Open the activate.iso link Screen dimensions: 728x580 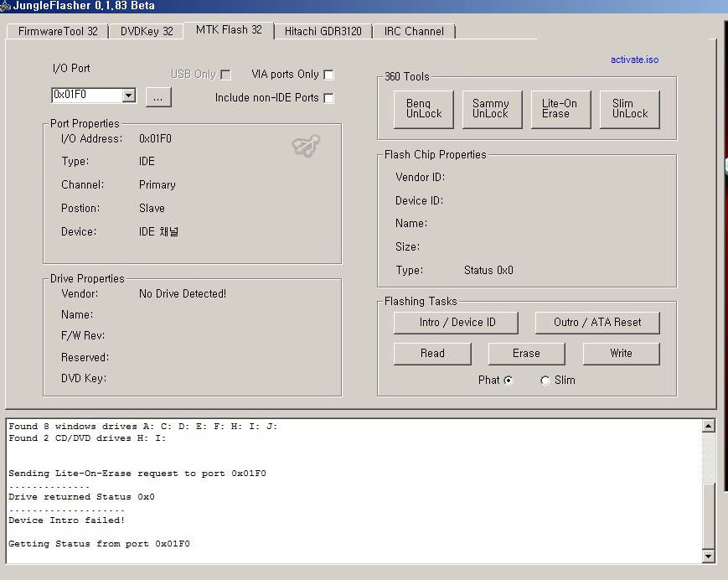634,60
